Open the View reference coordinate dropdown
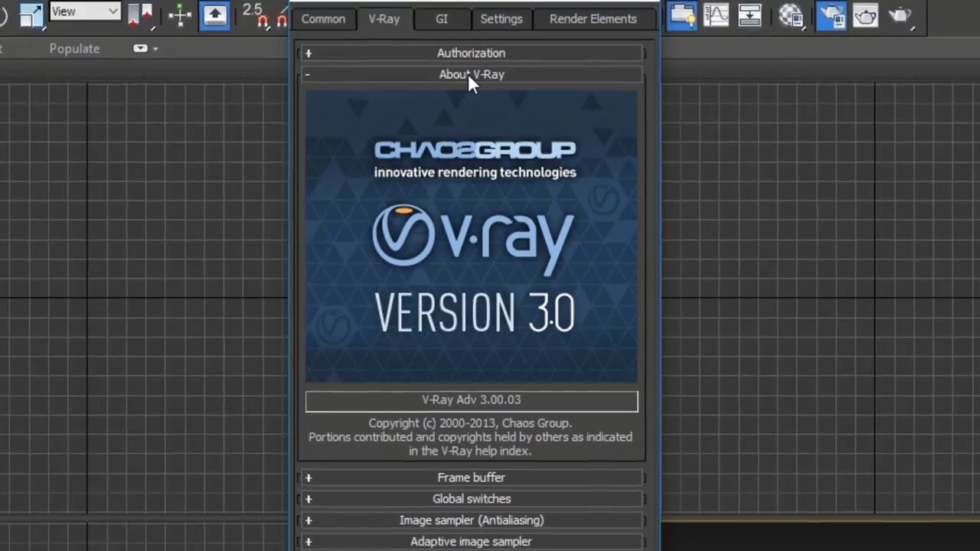This screenshot has width=980, height=551. pos(85,11)
